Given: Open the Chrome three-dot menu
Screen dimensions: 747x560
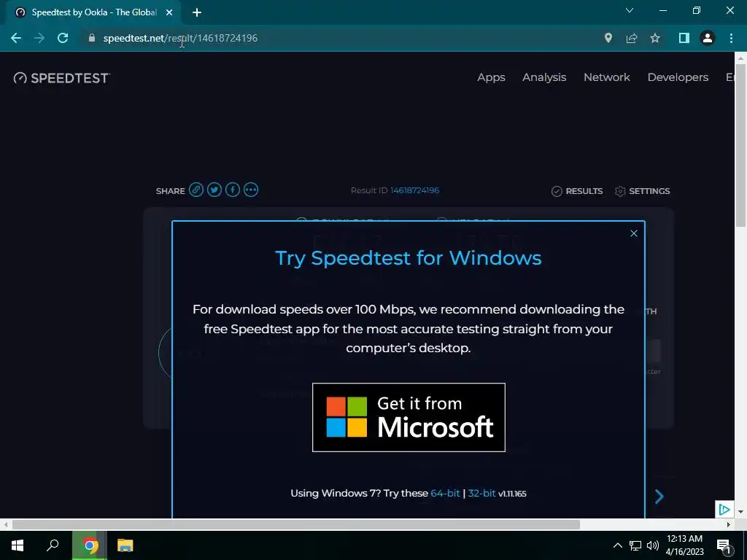Looking at the screenshot, I should pyautogui.click(x=731, y=38).
